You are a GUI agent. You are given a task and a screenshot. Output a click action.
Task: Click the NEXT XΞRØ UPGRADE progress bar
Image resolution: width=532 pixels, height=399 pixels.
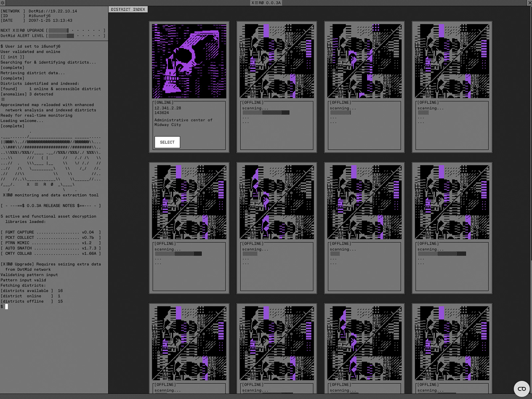pyautogui.click(x=75, y=30)
